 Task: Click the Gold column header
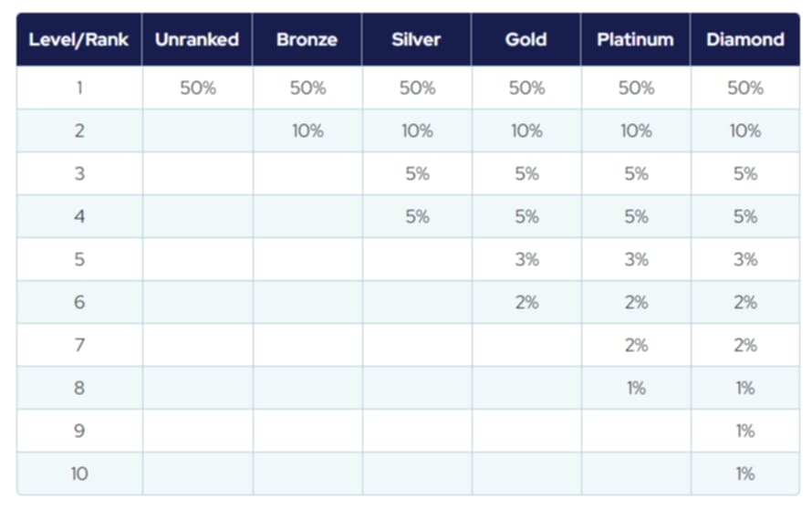click(x=526, y=39)
